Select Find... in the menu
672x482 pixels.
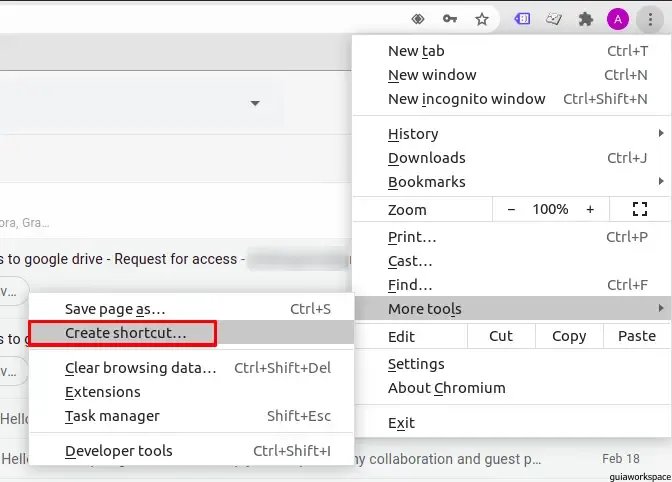tap(512, 285)
